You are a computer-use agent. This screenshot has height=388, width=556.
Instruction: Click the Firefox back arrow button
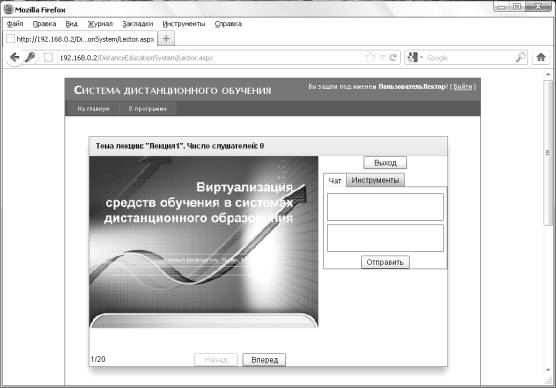[x=15, y=57]
